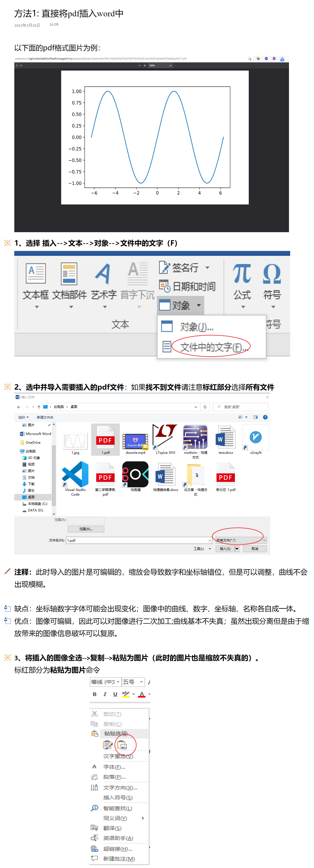Click the 新建文件夹 button
The image size is (314, 868).
click(x=45, y=417)
